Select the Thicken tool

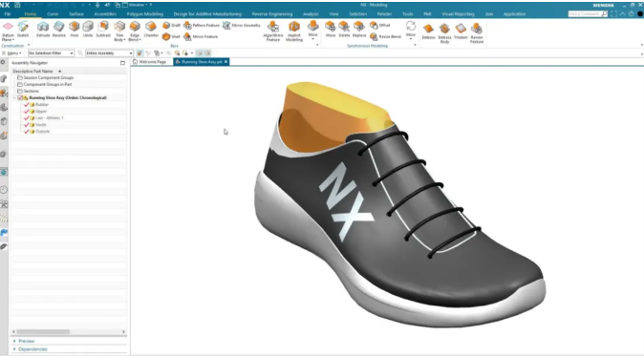click(x=461, y=31)
